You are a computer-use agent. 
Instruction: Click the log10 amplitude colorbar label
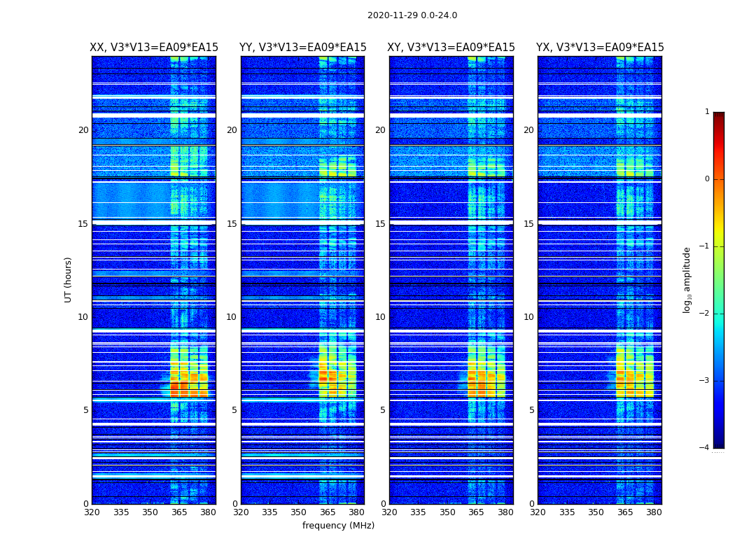pos(687,280)
